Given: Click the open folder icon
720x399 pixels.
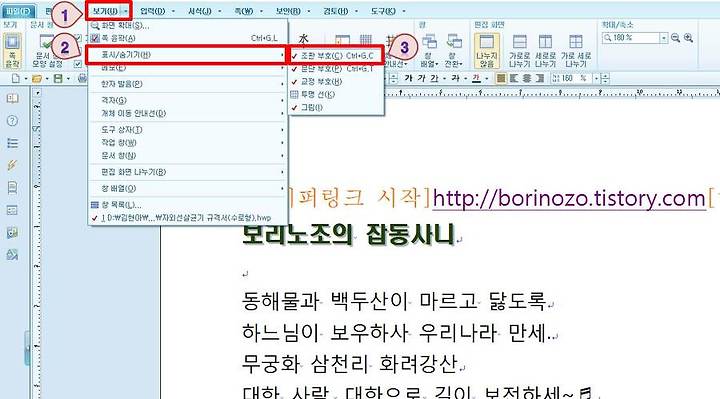Looking at the screenshot, I should (x=37, y=79).
